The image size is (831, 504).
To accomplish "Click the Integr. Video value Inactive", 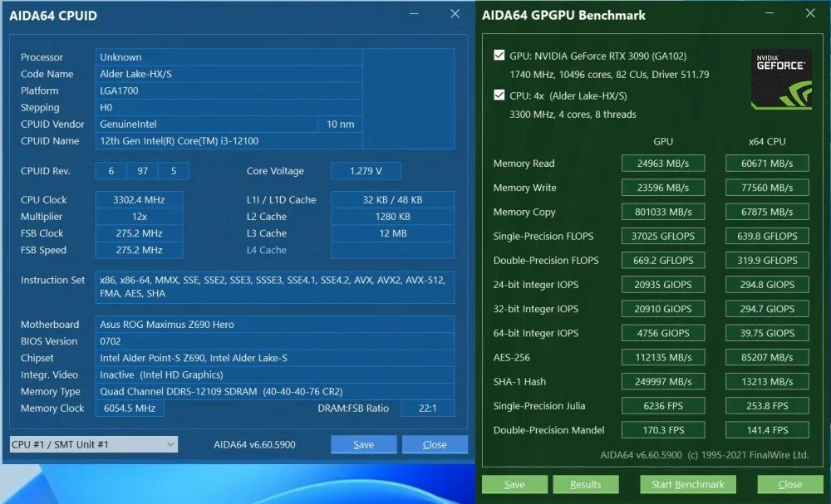I will coord(274,374).
